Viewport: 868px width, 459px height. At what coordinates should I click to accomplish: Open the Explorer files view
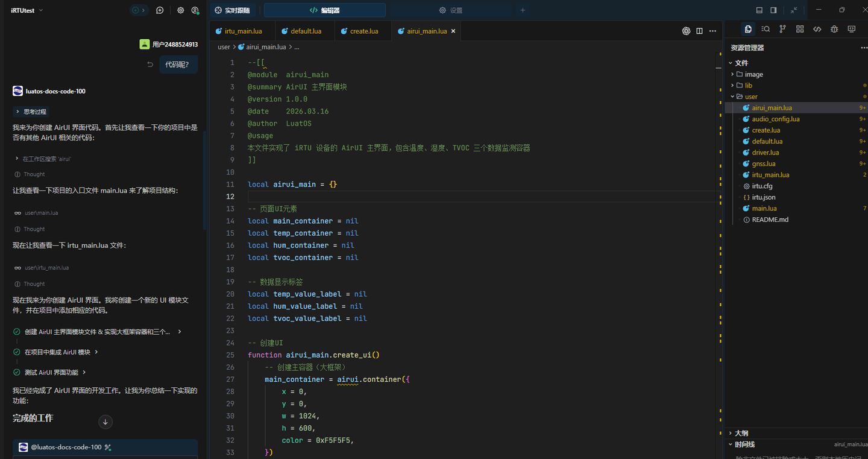tap(748, 29)
